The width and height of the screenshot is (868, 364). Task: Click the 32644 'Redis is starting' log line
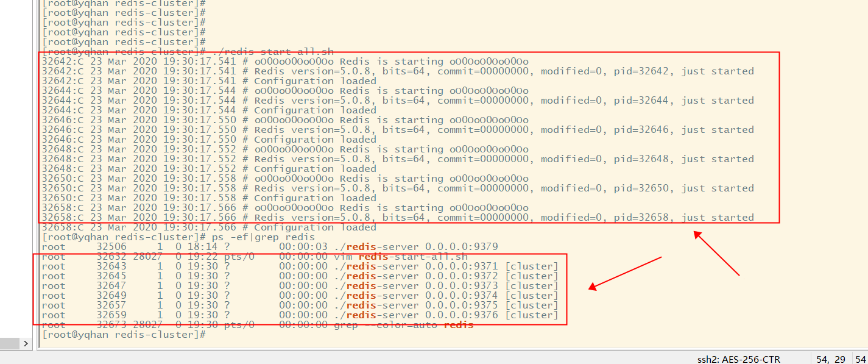(x=285, y=91)
